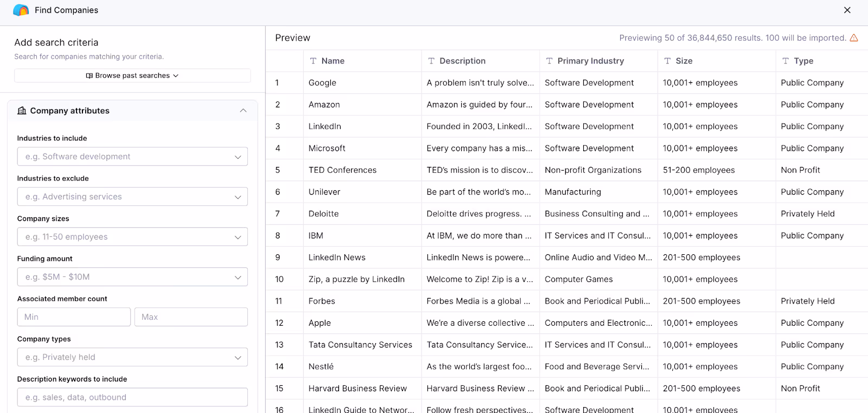Select the Google company name cell
The width and height of the screenshot is (868, 413).
[362, 83]
